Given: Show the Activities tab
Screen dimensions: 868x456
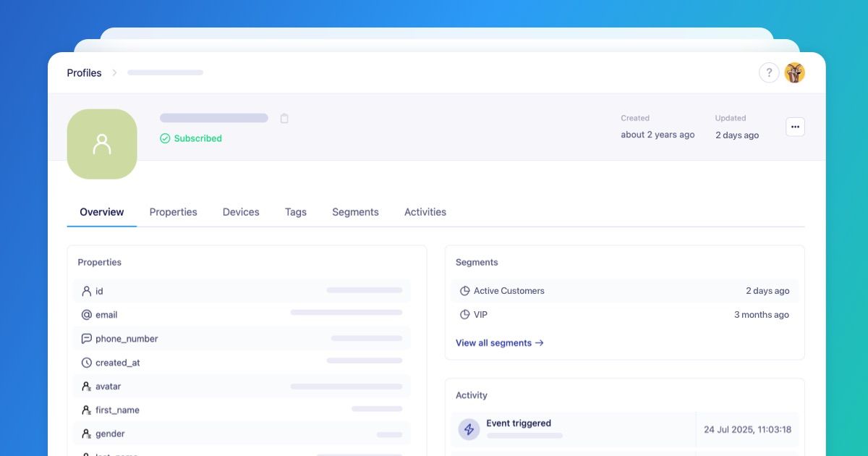Looking at the screenshot, I should pos(425,212).
